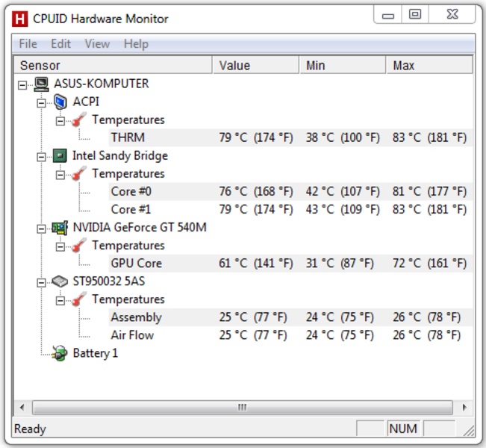
Task: Select the ST950032 5AS label
Action: (108, 281)
